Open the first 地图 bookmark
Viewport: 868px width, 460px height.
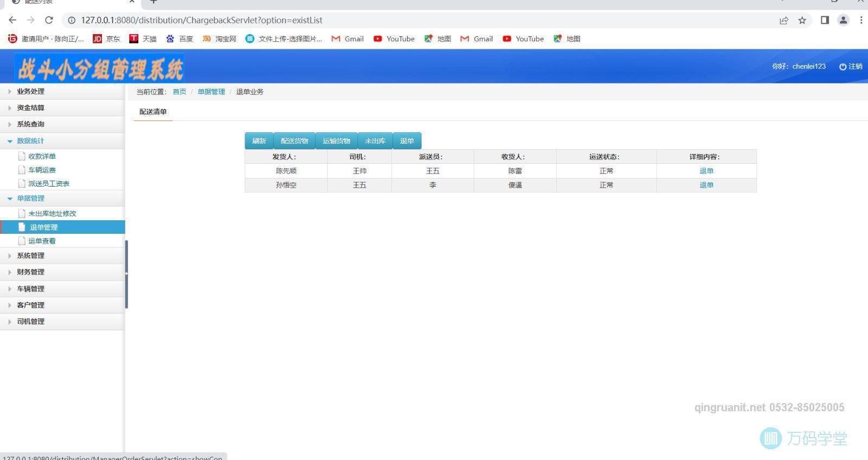click(x=438, y=39)
